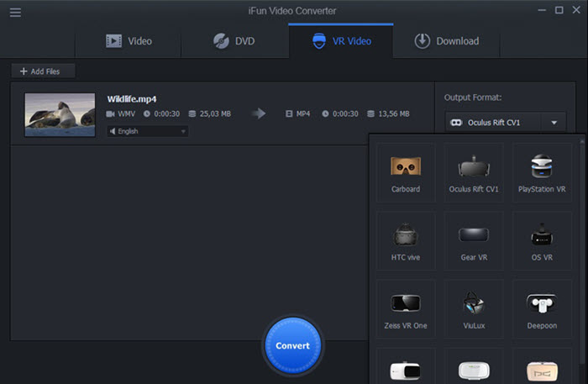Screen dimensions: 588x384
Task: Choose the Carboard headset preset
Action: [406, 173]
